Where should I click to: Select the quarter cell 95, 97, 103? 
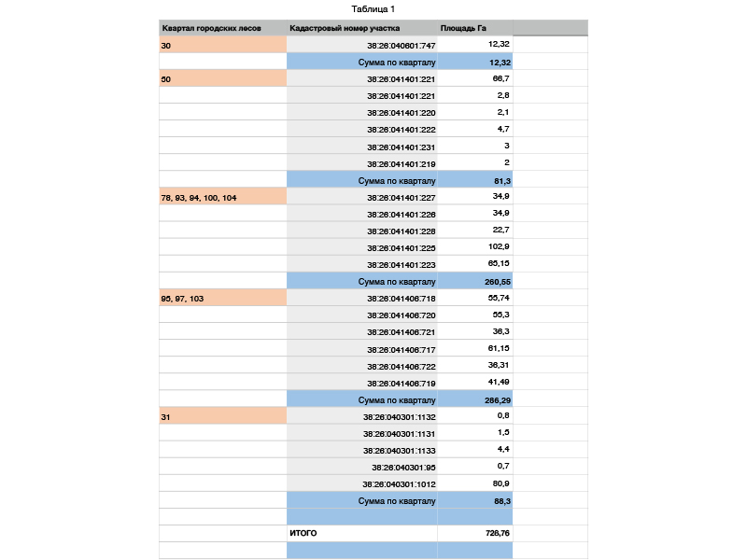[223, 298]
